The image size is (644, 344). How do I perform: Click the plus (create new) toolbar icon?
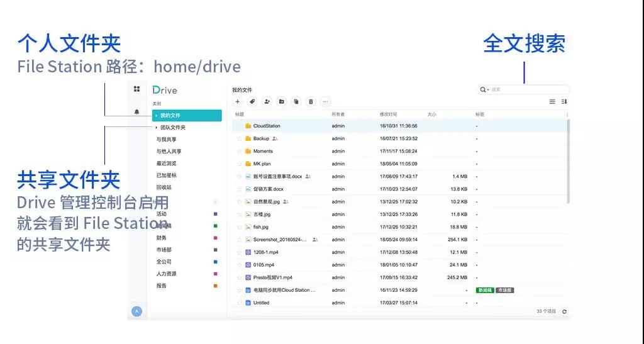tap(237, 101)
